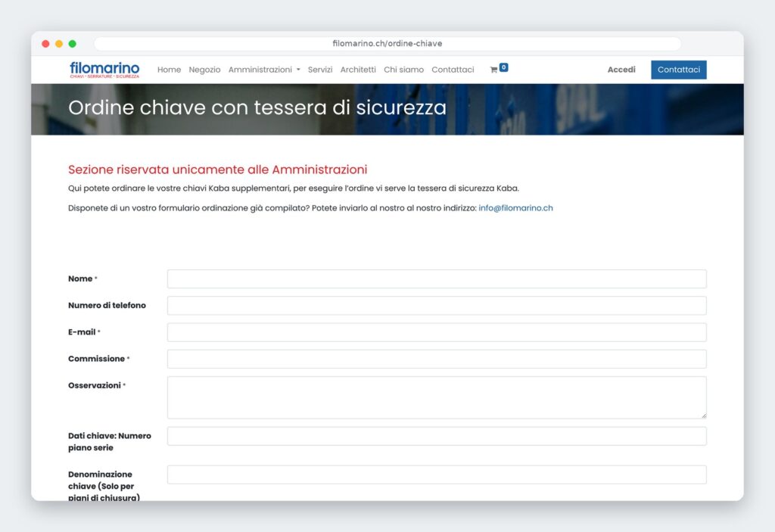The height and width of the screenshot is (532, 775).
Task: Open the shopping cart icon
Action: 493,70
